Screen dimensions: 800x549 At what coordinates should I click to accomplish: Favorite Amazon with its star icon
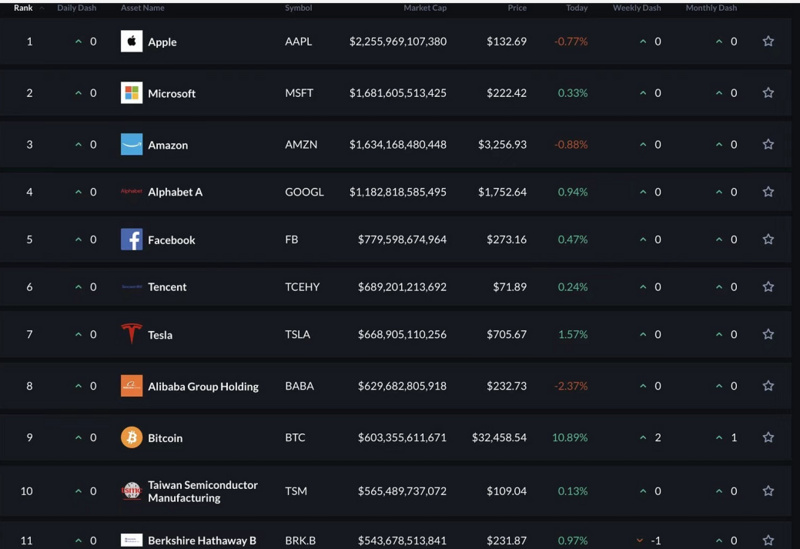pos(768,144)
